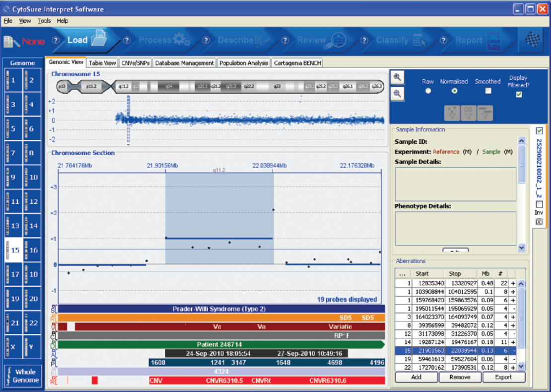This screenshot has height=392, width=551.
Task: Toggle the Smoothed checkbox
Action: click(488, 91)
